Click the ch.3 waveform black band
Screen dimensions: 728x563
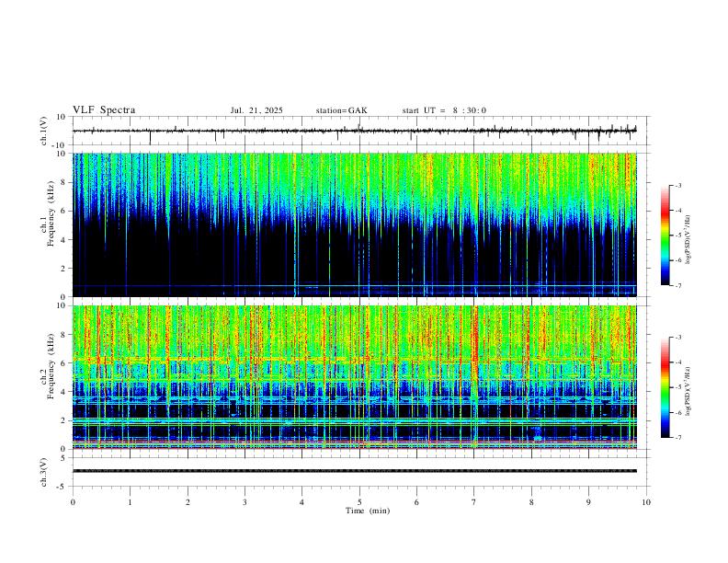point(354,471)
